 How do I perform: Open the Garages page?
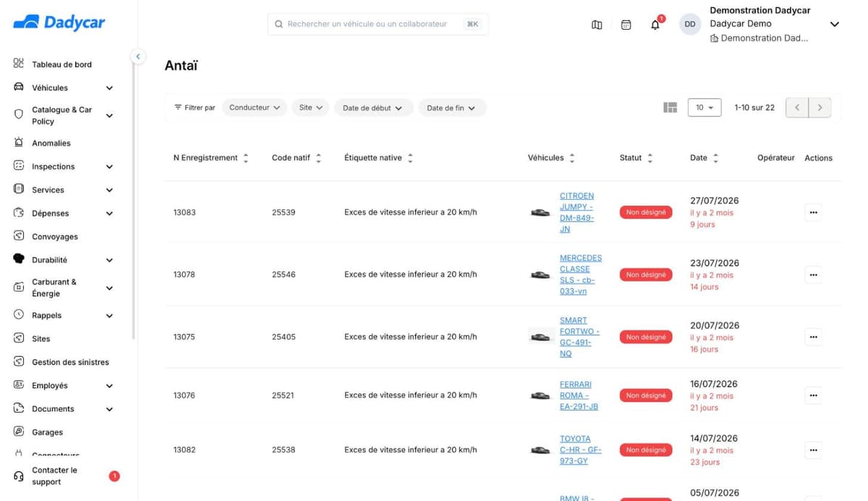coord(47,432)
